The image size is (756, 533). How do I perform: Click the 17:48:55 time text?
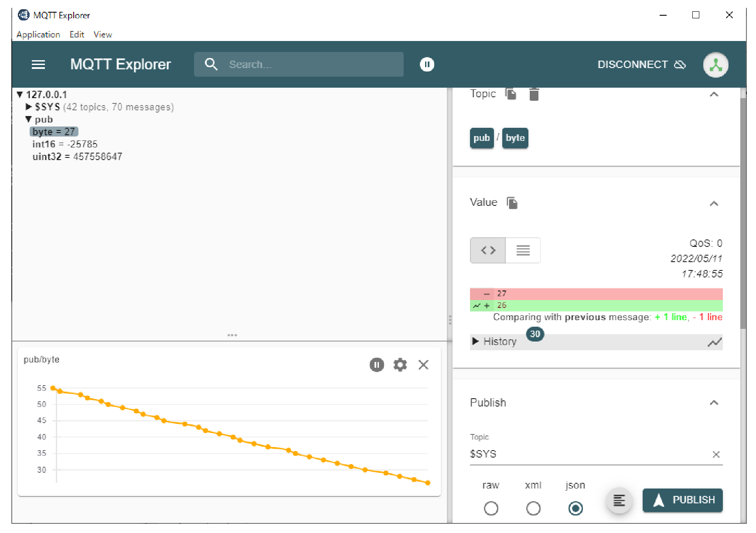702,273
